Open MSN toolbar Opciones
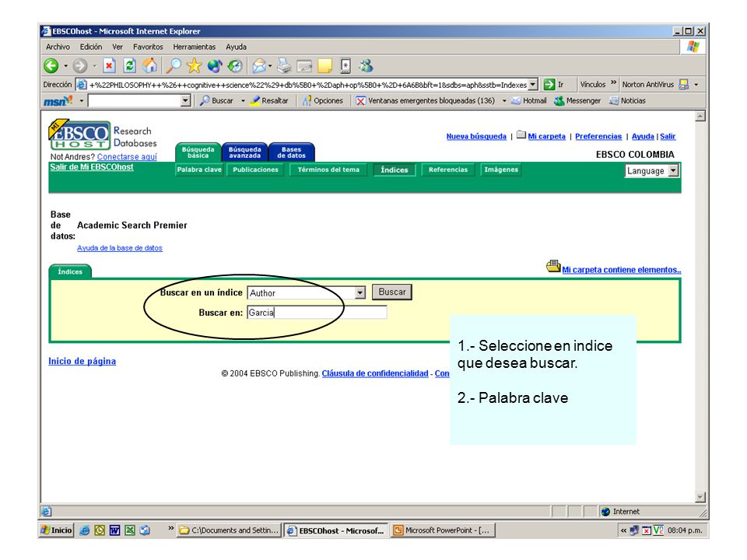The width and height of the screenshot is (747, 560). click(x=322, y=101)
